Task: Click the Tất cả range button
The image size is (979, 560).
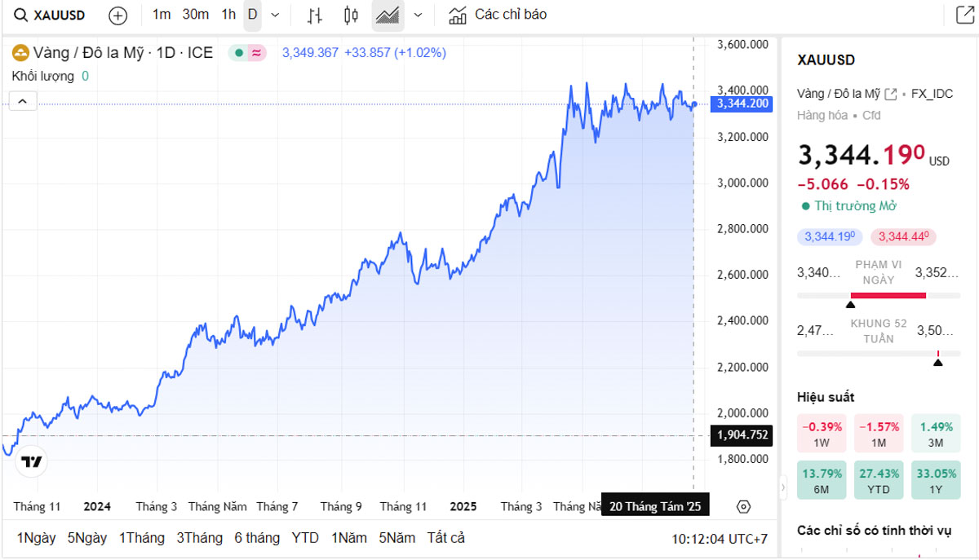Action: click(x=445, y=538)
